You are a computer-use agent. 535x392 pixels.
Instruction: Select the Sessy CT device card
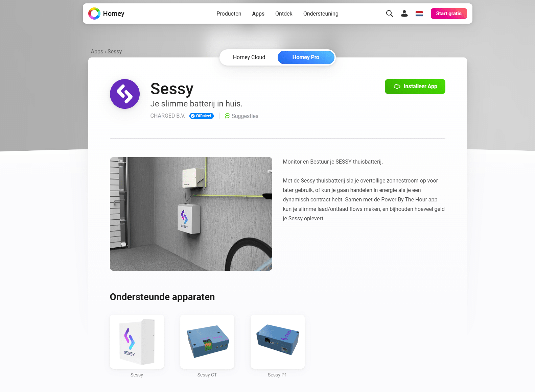pos(207,346)
